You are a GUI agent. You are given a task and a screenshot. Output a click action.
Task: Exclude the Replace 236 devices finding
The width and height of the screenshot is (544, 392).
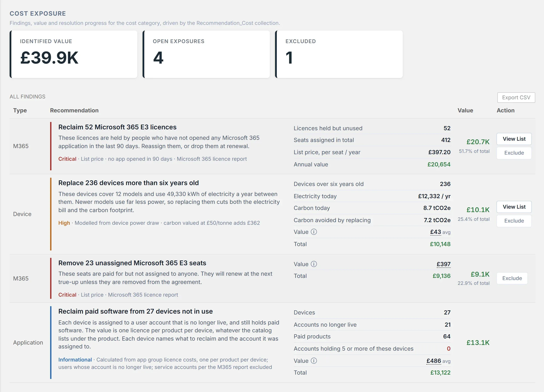[514, 221]
